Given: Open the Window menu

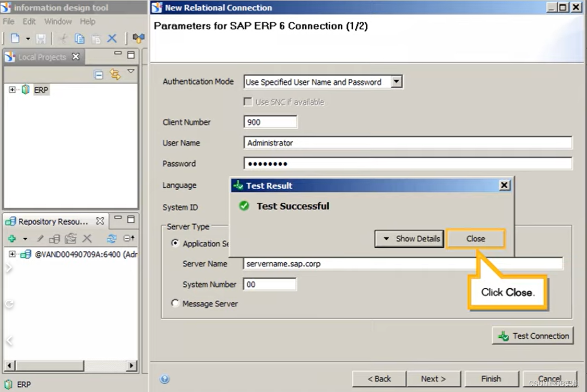Looking at the screenshot, I should coord(58,21).
